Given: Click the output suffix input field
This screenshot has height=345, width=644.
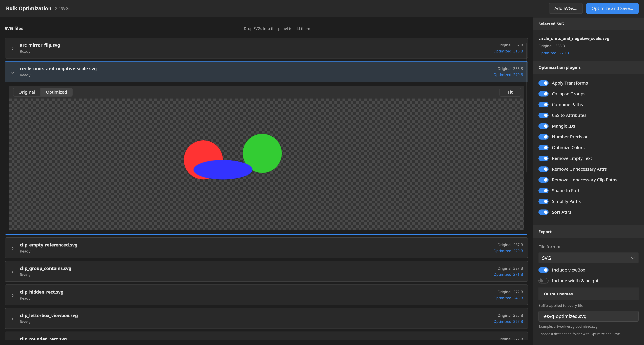Looking at the screenshot, I should [588, 316].
